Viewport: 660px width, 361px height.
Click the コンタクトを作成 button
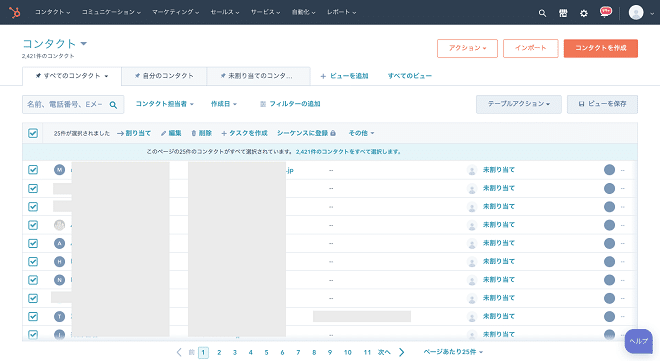click(x=601, y=48)
